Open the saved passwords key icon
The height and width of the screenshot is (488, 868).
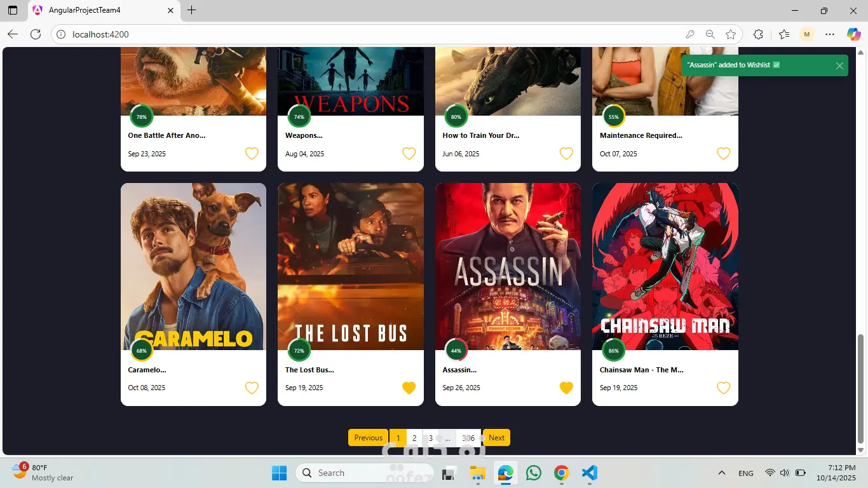(x=690, y=34)
